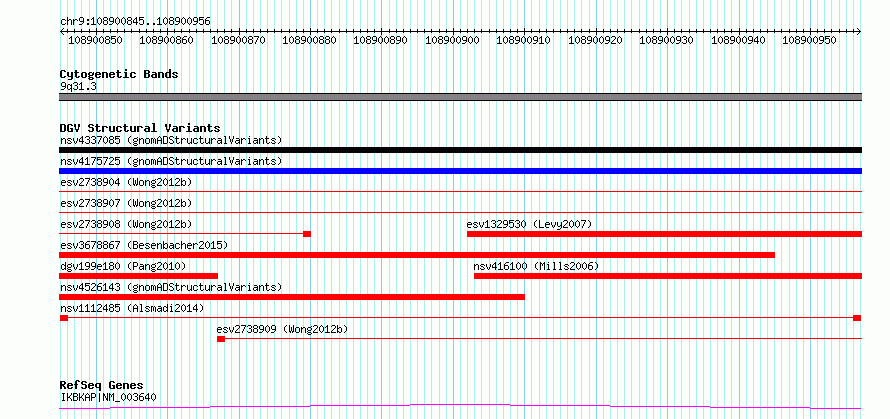The height and width of the screenshot is (419, 890).
Task: Open variant label esv2738904 (Wong2012b)
Action: tap(126, 182)
